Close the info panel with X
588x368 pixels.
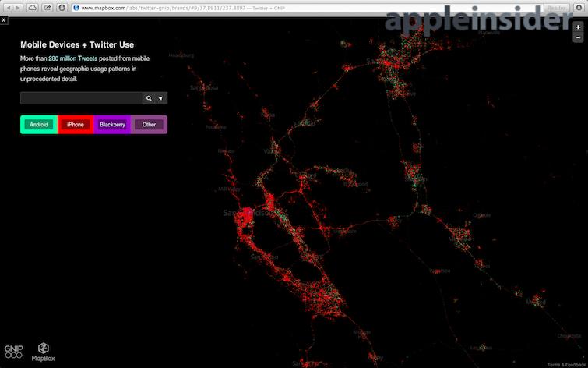click(3, 20)
